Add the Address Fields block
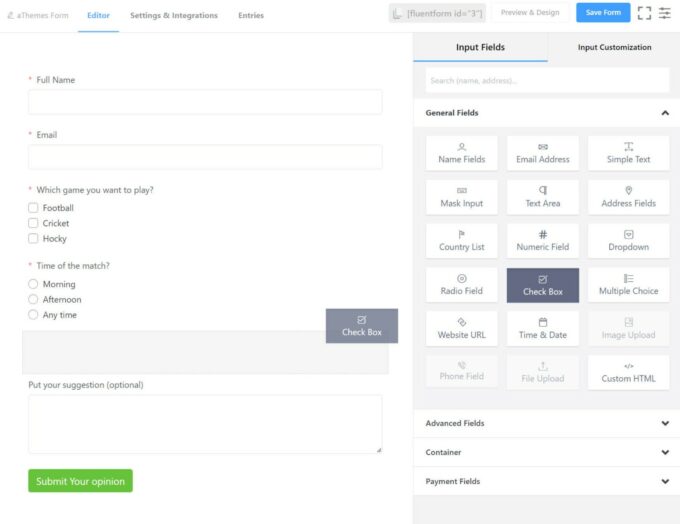The height and width of the screenshot is (524, 680). click(628, 197)
